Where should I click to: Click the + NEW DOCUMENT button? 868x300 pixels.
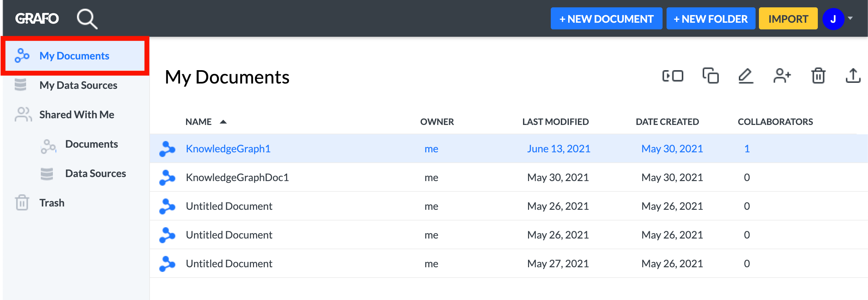(x=606, y=19)
